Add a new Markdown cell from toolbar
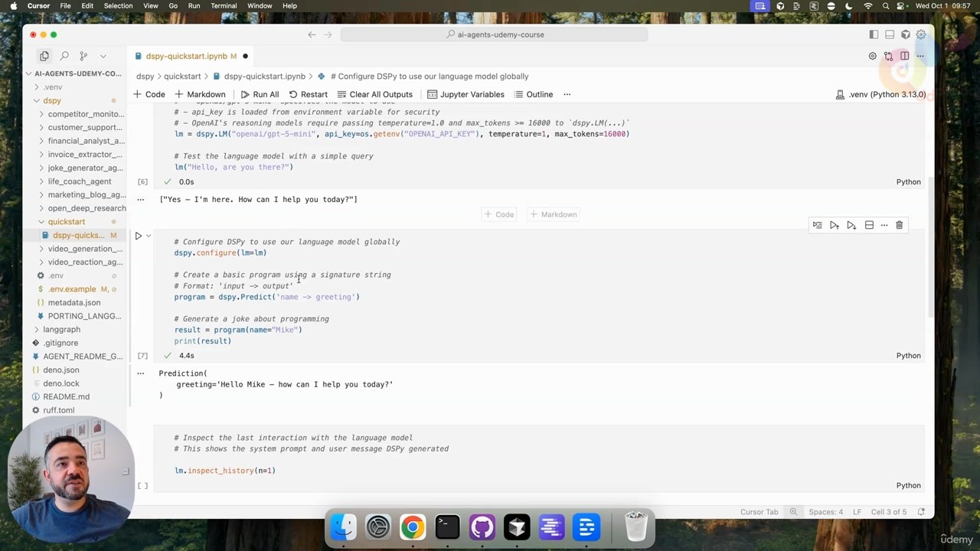 (201, 94)
